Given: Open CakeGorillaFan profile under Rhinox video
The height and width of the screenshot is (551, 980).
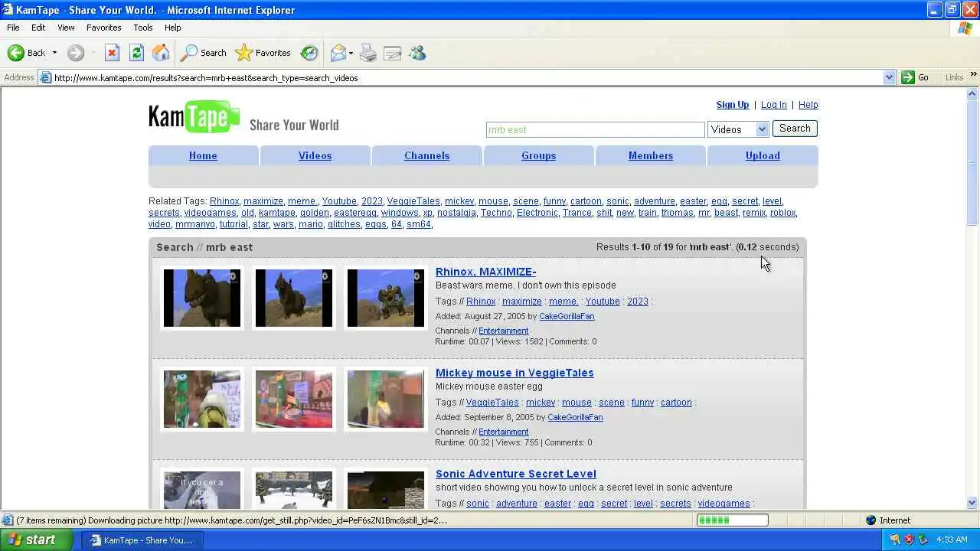Looking at the screenshot, I should [567, 316].
